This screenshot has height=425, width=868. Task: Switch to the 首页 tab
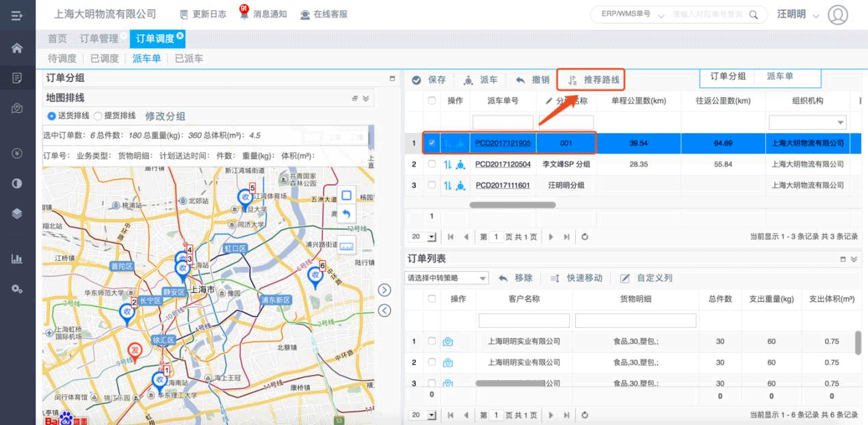pos(57,39)
